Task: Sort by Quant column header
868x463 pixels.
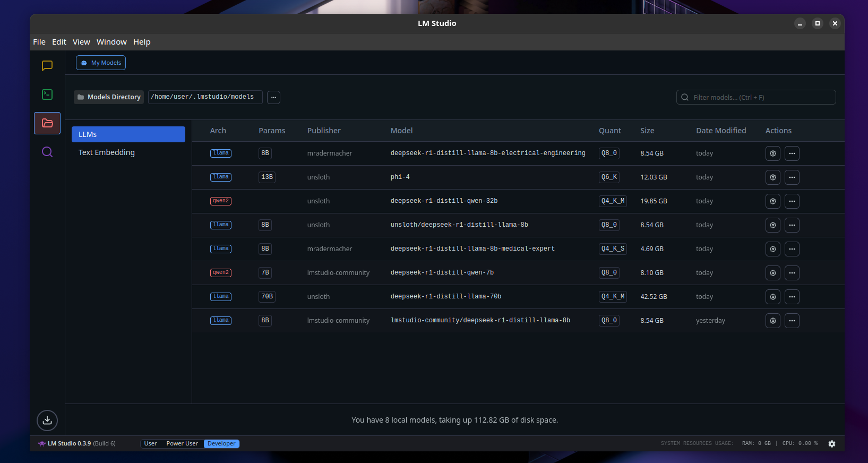Action: tap(610, 131)
